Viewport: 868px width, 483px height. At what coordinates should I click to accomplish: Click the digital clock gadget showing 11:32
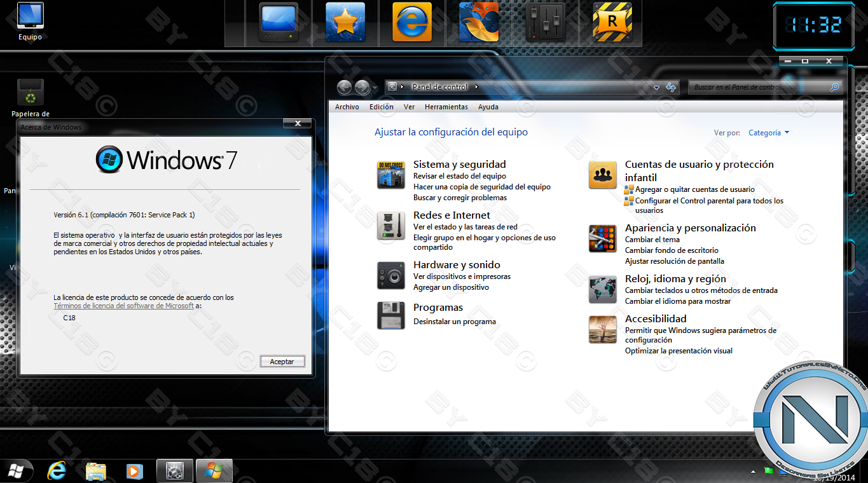pos(814,25)
